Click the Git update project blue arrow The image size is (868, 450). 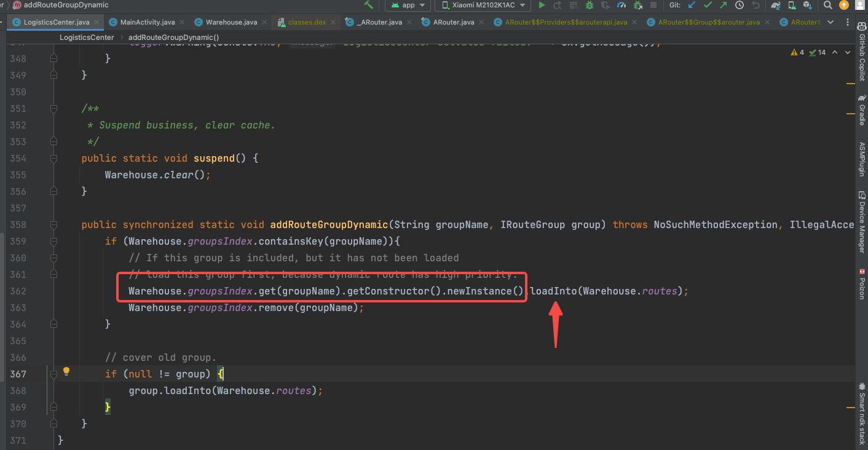click(692, 5)
